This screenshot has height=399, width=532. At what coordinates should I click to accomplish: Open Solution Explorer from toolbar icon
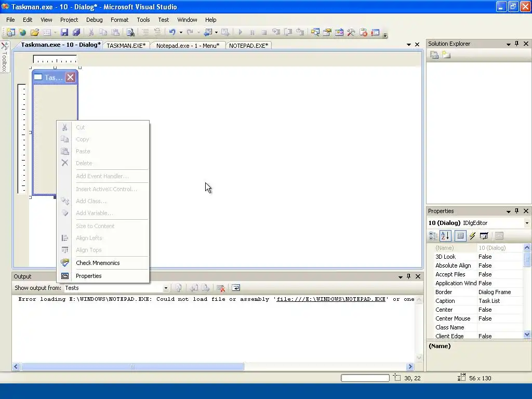[315, 32]
